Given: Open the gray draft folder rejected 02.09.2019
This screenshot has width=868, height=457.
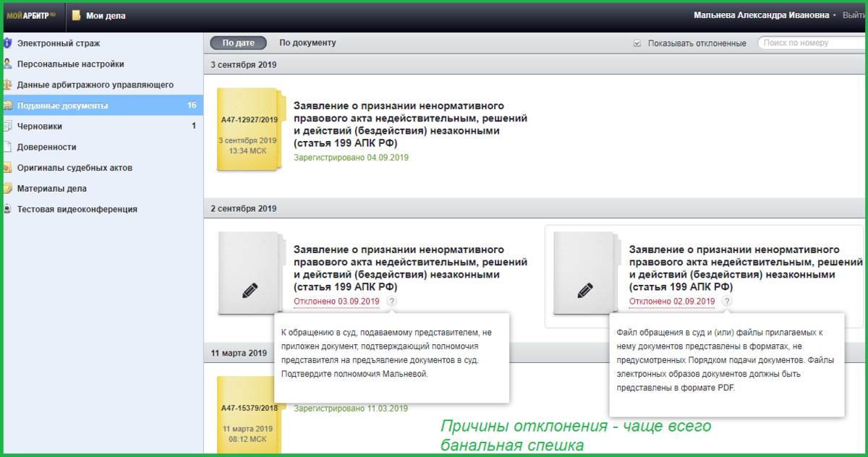Looking at the screenshot, I should 587,273.
